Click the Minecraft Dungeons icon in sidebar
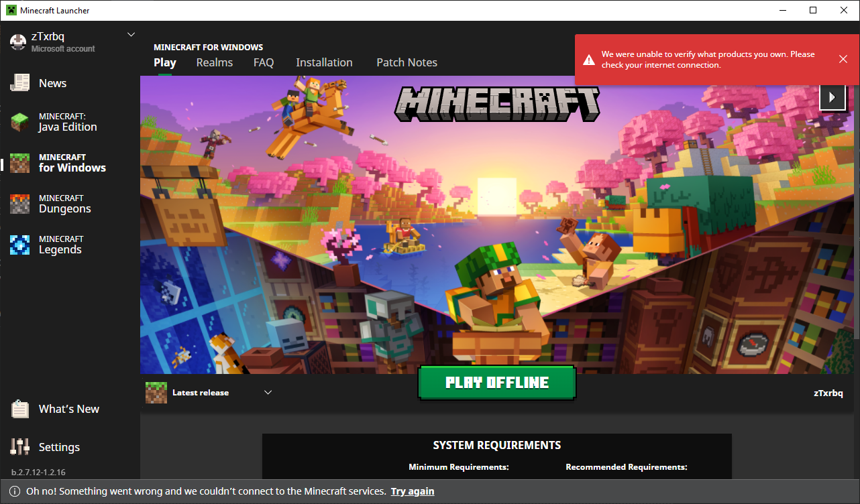The image size is (860, 504). 20,204
